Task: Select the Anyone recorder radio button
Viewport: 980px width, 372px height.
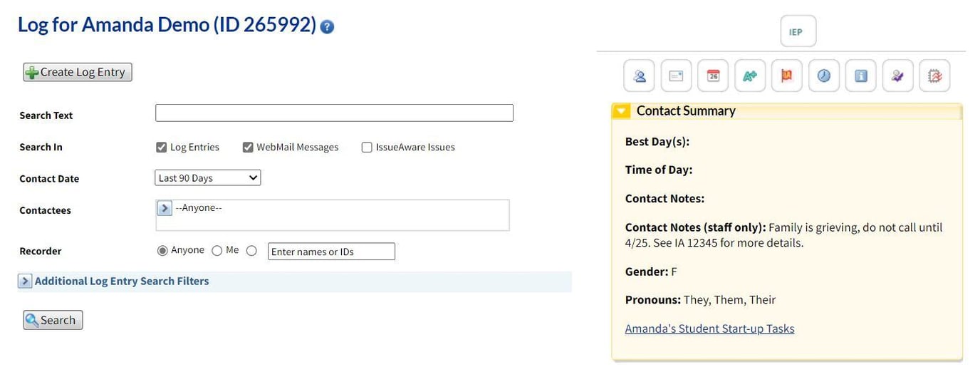Action: [x=162, y=251]
